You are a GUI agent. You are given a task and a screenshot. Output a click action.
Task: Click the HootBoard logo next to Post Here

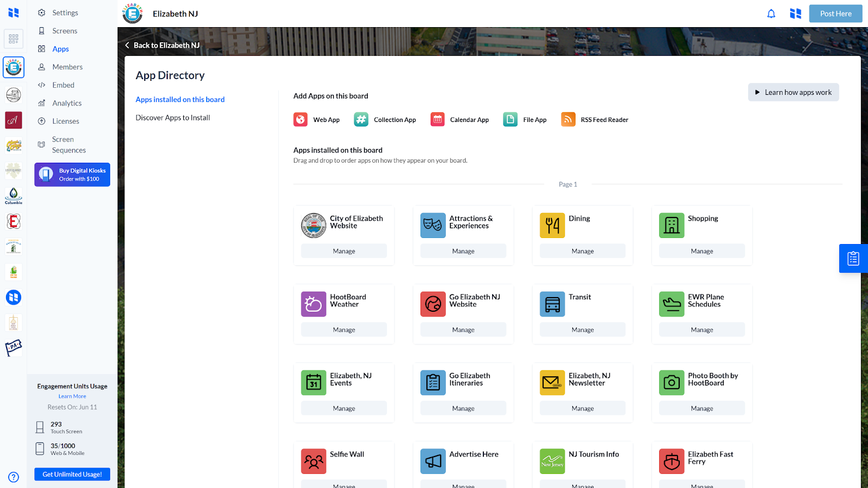(x=795, y=14)
